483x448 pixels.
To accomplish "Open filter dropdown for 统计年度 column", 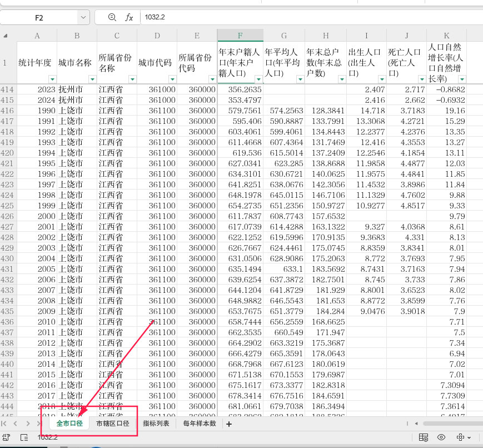I will click(52, 79).
